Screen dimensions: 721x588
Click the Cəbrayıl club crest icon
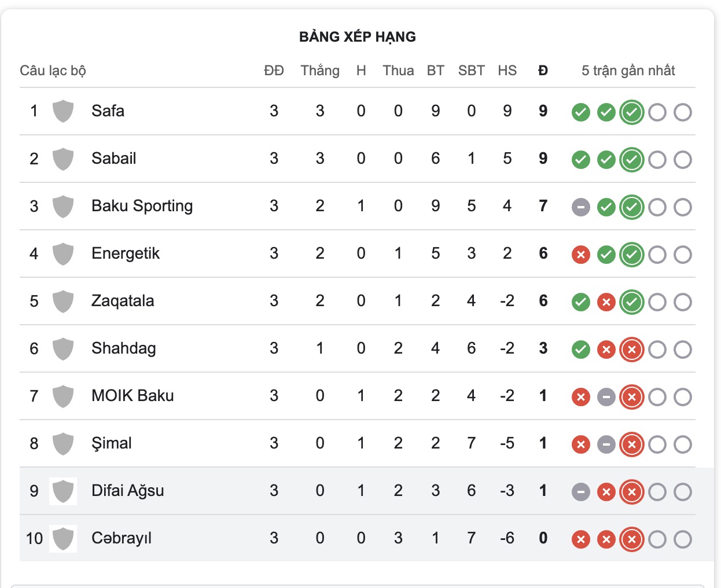coord(62,538)
